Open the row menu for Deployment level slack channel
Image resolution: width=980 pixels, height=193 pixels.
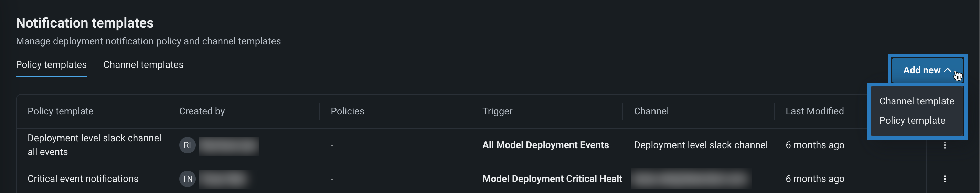[x=944, y=145]
